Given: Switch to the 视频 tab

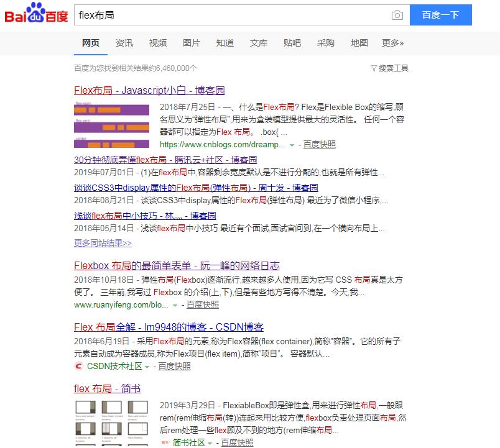Looking at the screenshot, I should (158, 43).
